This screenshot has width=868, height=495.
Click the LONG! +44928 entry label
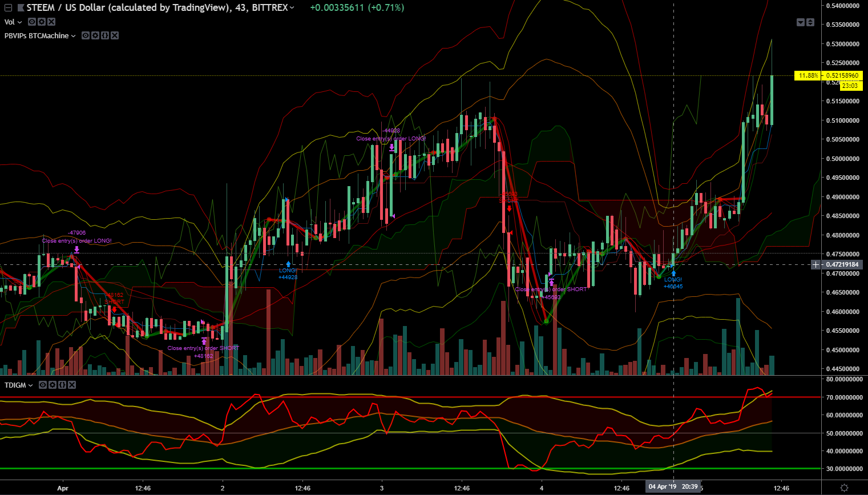[288, 274]
